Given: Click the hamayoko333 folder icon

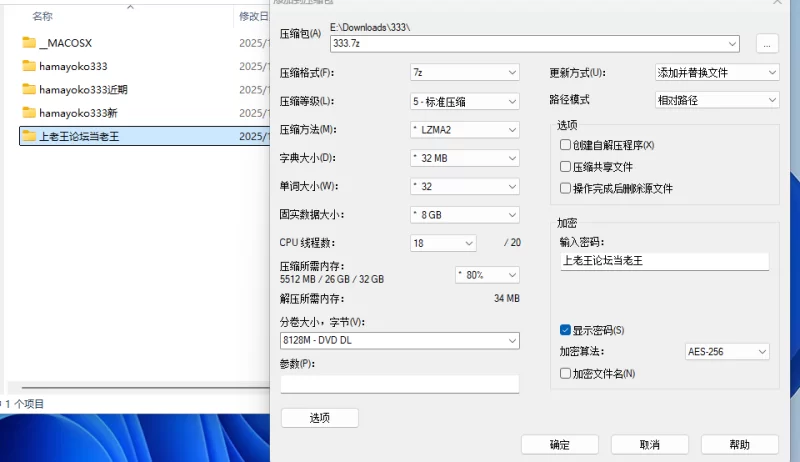Looking at the screenshot, I should coord(29,66).
